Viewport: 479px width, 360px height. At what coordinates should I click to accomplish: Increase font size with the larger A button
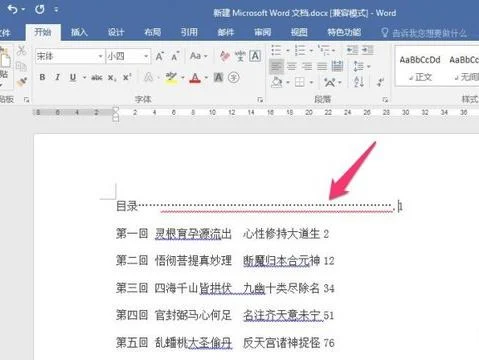click(x=160, y=56)
